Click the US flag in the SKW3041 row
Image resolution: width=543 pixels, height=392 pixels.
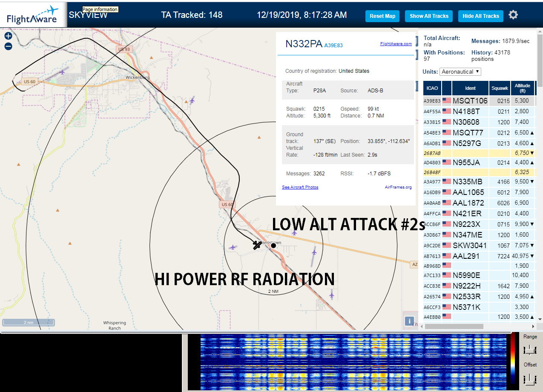447,246
